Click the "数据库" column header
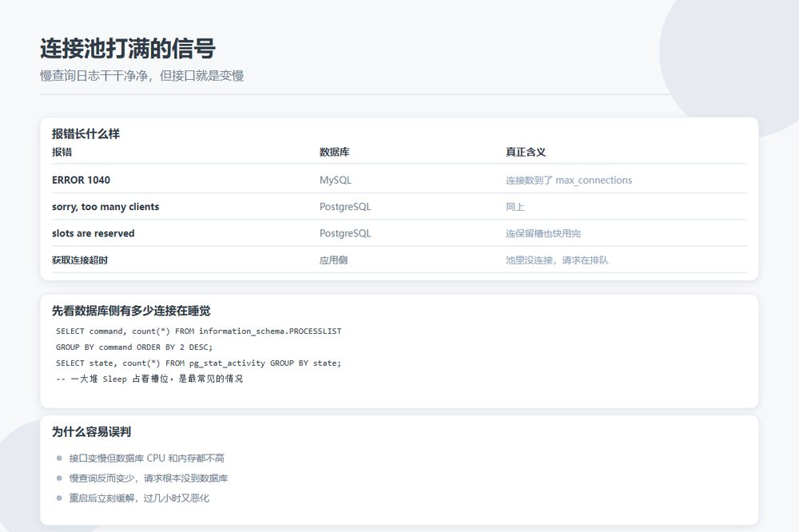Viewport: 799px width, 532px height. [x=334, y=152]
